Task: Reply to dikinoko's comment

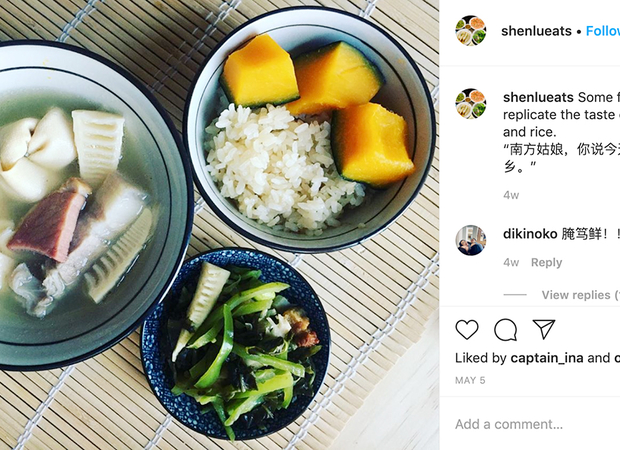Action: [x=546, y=263]
